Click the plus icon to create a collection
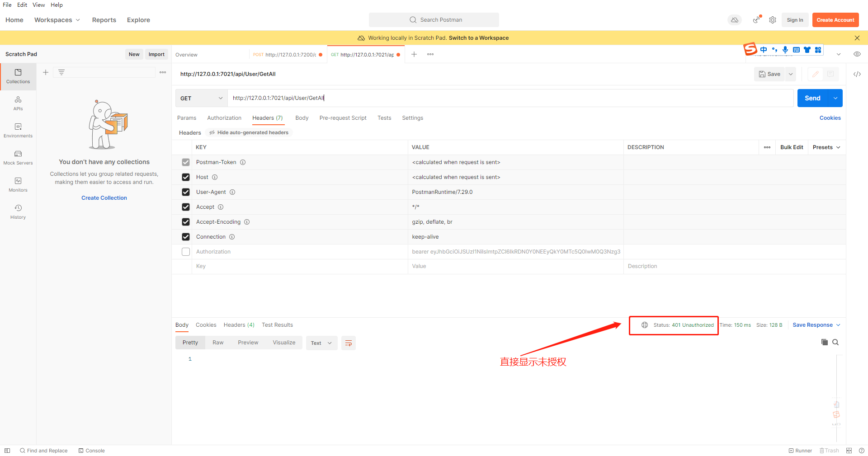This screenshot has height=456, width=868. 46,72
